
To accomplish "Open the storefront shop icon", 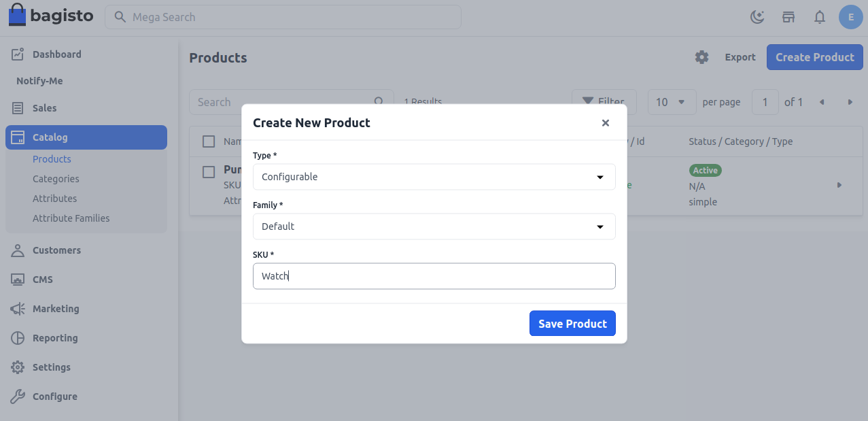I will click(788, 17).
